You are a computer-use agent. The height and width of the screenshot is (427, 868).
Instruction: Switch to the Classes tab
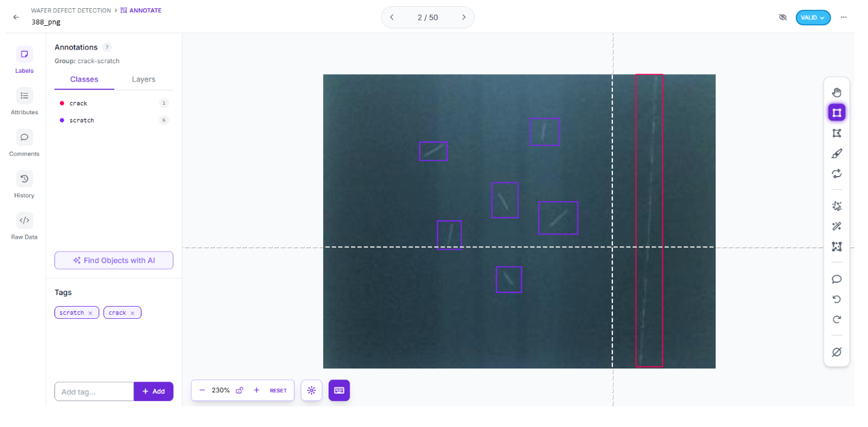click(x=84, y=80)
